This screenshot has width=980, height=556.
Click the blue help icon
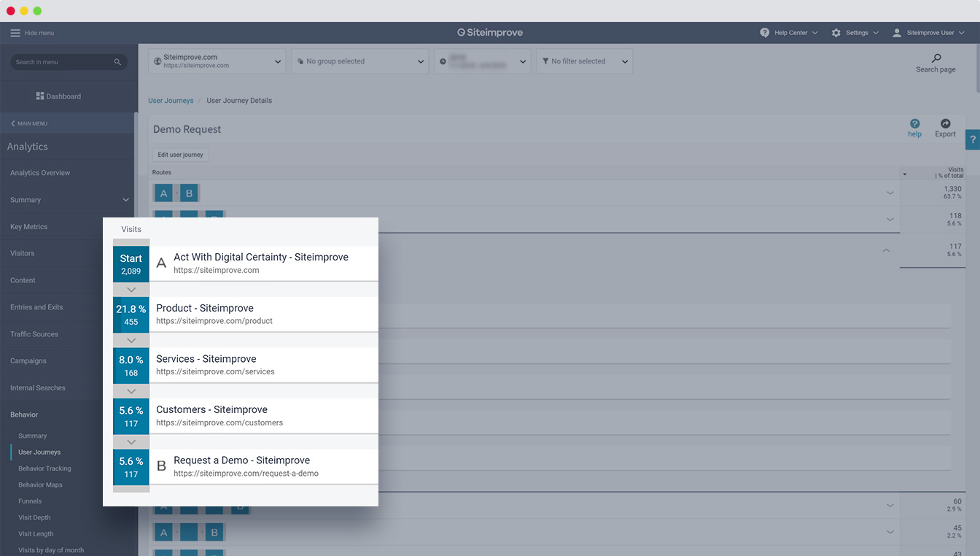(x=914, y=123)
